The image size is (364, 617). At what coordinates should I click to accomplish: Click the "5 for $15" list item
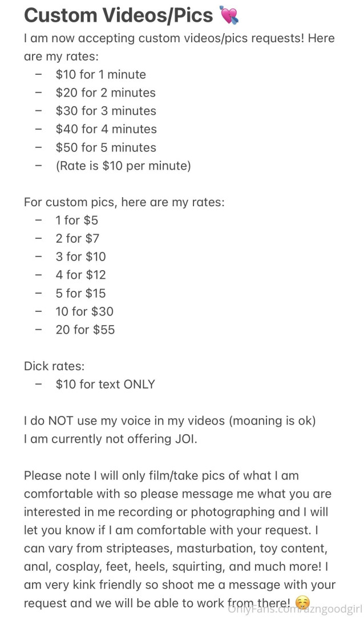click(80, 293)
